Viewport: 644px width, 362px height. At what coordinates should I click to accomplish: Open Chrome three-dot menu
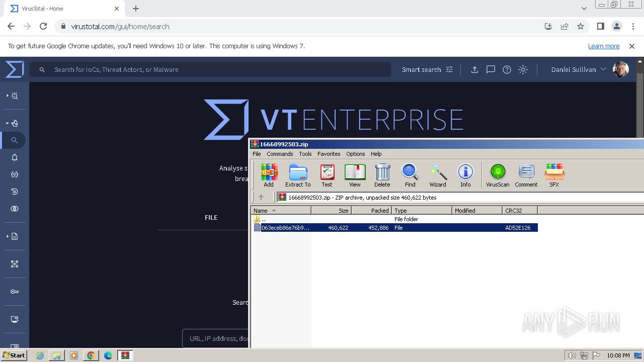633,26
